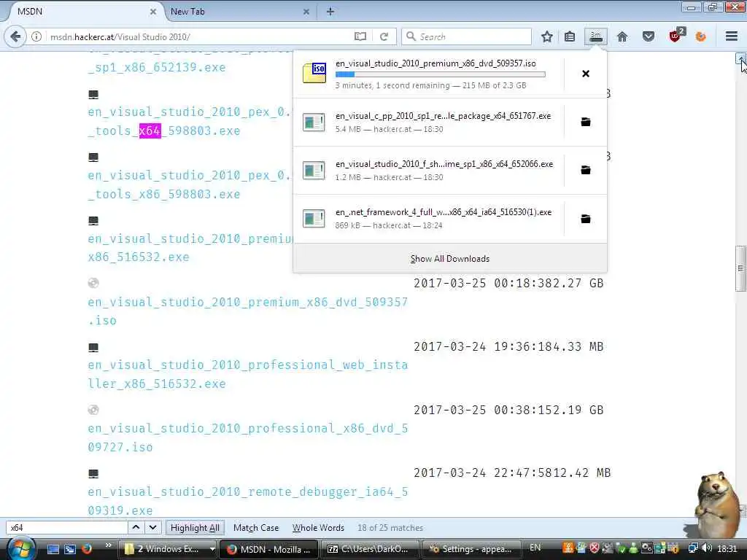Select MSDN - Mozilla taskbar button
The height and width of the screenshot is (560, 747).
269,549
